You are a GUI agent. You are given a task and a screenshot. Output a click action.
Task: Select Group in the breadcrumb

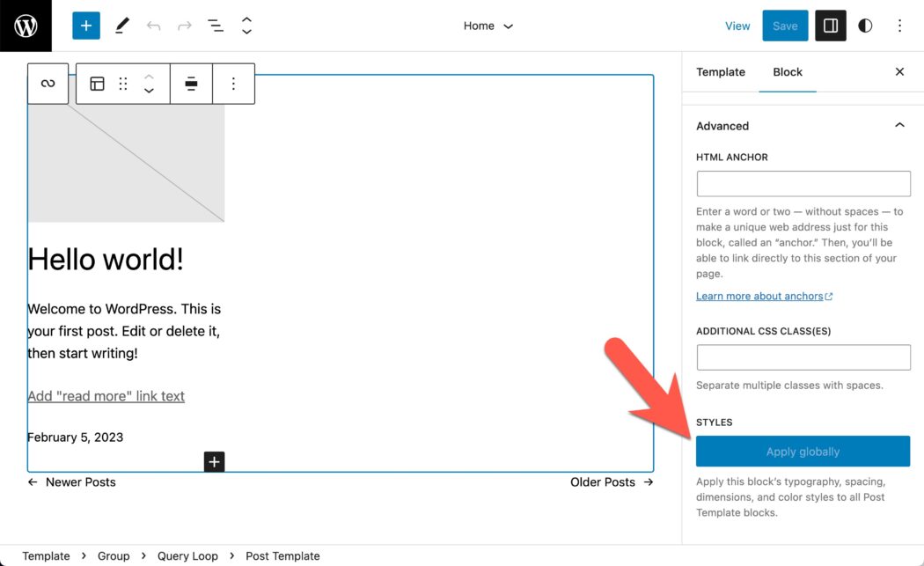tap(114, 556)
